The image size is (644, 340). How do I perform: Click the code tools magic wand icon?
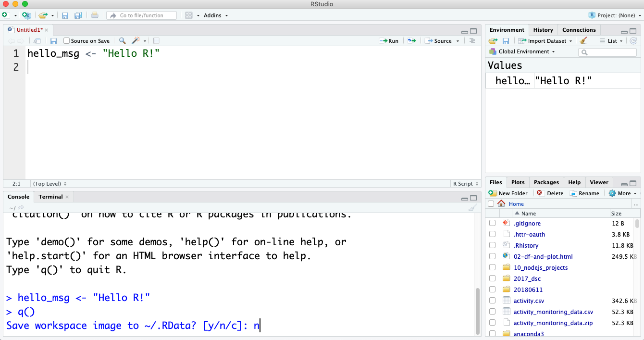(136, 41)
